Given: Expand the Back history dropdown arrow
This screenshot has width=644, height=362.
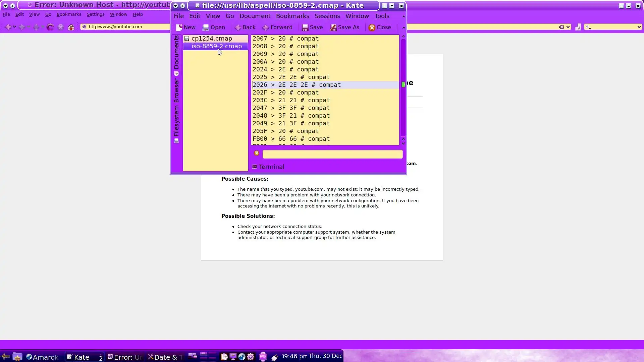Looking at the screenshot, I should pyautogui.click(x=15, y=27).
